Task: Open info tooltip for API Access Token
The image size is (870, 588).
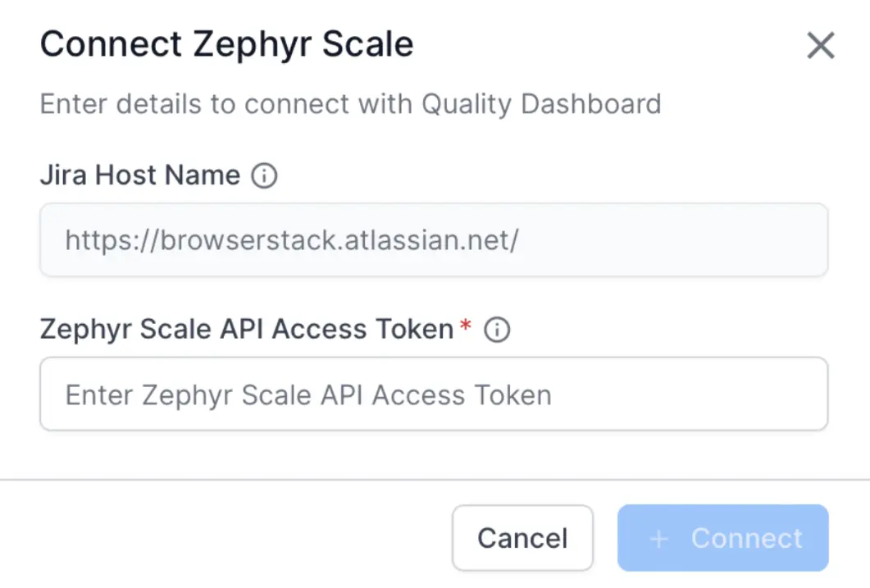Action: [x=497, y=330]
